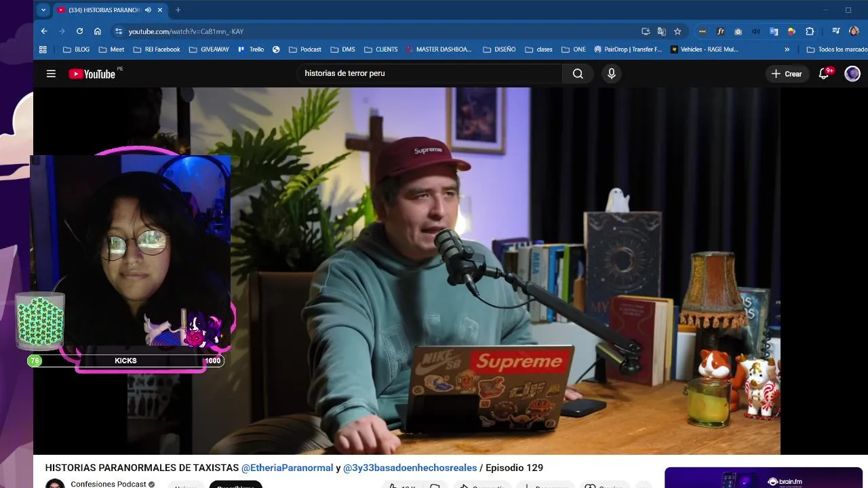Open the Vehicles - RAGE bookmark
Viewport: 868px width, 488px height.
(705, 49)
